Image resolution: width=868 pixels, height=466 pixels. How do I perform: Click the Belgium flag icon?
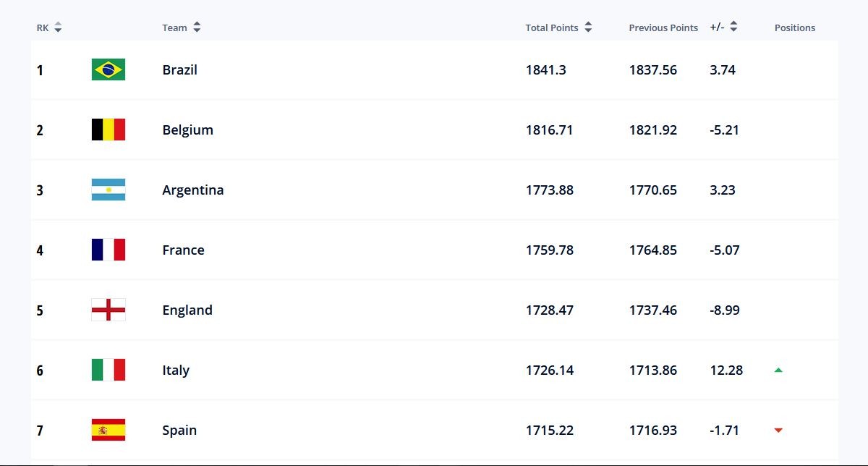point(109,130)
